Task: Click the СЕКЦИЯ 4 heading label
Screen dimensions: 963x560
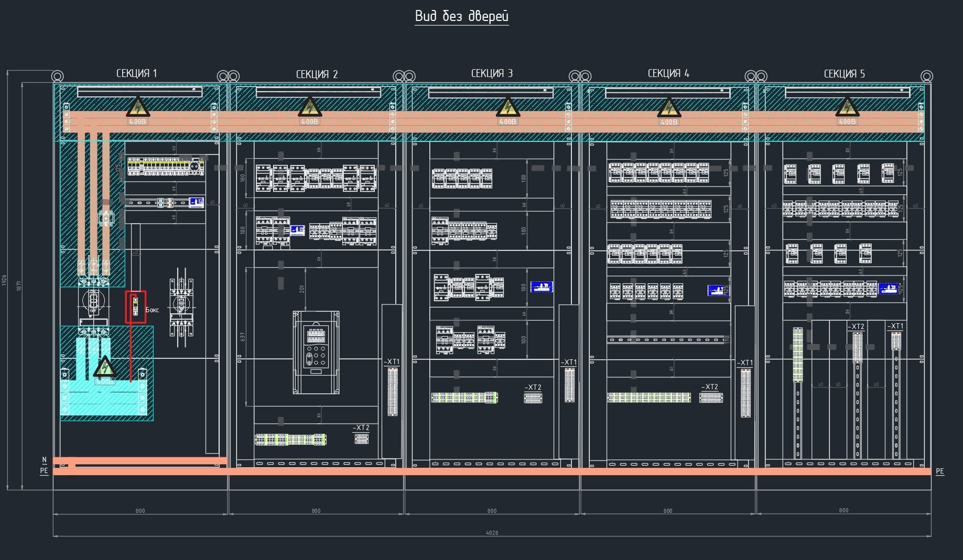Action: pos(668,73)
